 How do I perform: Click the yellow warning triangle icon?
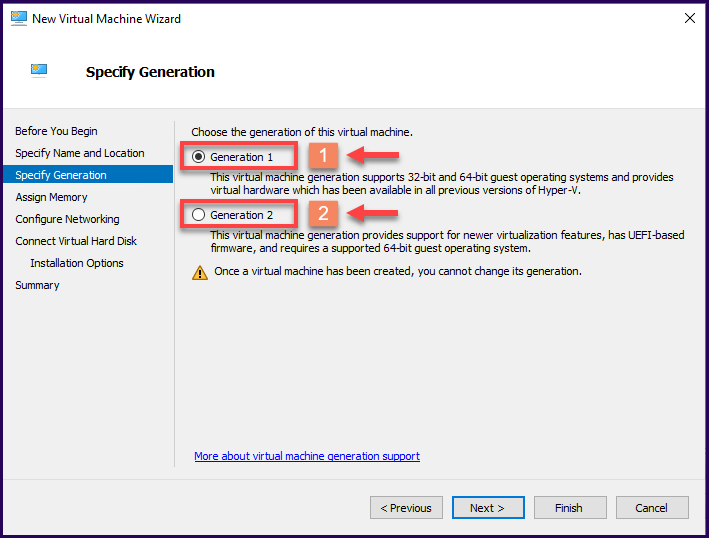tap(200, 272)
